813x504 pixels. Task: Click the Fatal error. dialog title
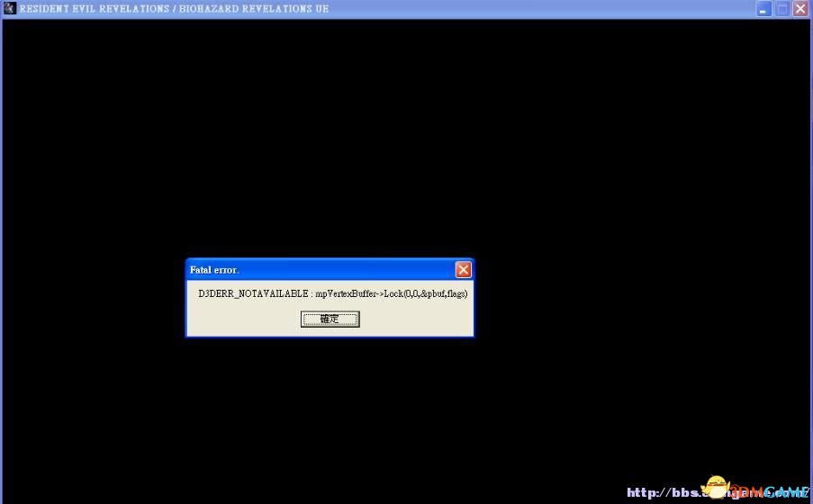(x=214, y=270)
